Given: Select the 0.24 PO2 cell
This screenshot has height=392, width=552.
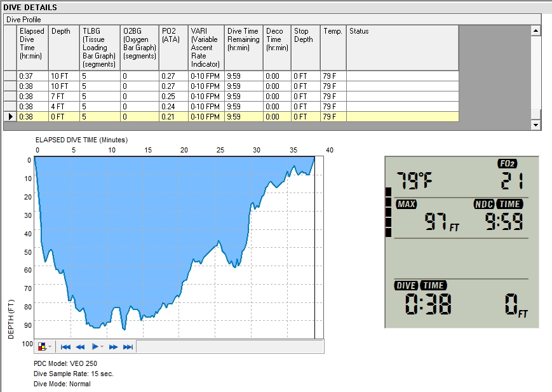Looking at the screenshot, I should click(173, 106).
